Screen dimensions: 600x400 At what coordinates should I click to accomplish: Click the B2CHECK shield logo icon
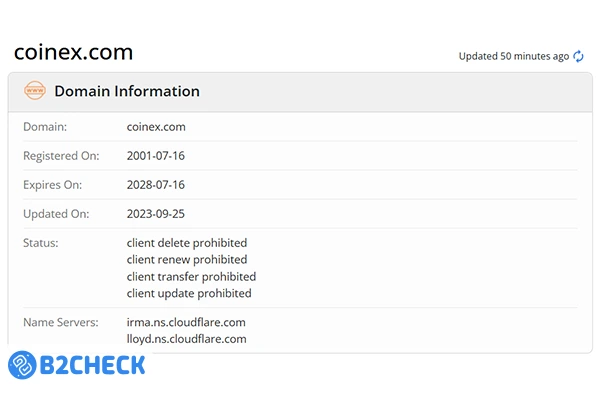(23, 364)
